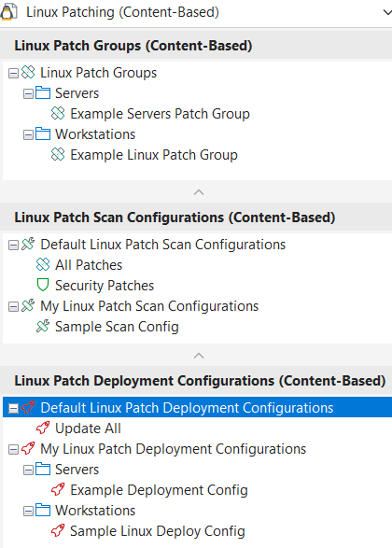
Task: Collapse the Servers folder under Linux Patch Groups
Action: click(x=28, y=93)
